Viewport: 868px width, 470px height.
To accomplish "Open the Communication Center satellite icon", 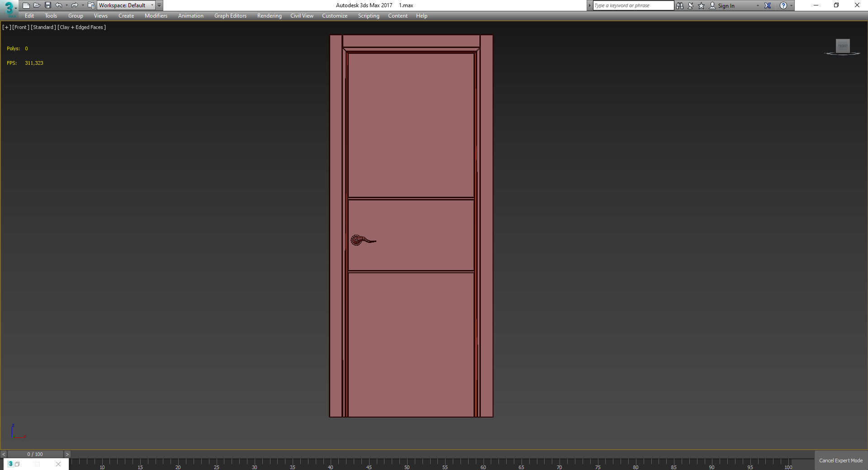I will (691, 5).
